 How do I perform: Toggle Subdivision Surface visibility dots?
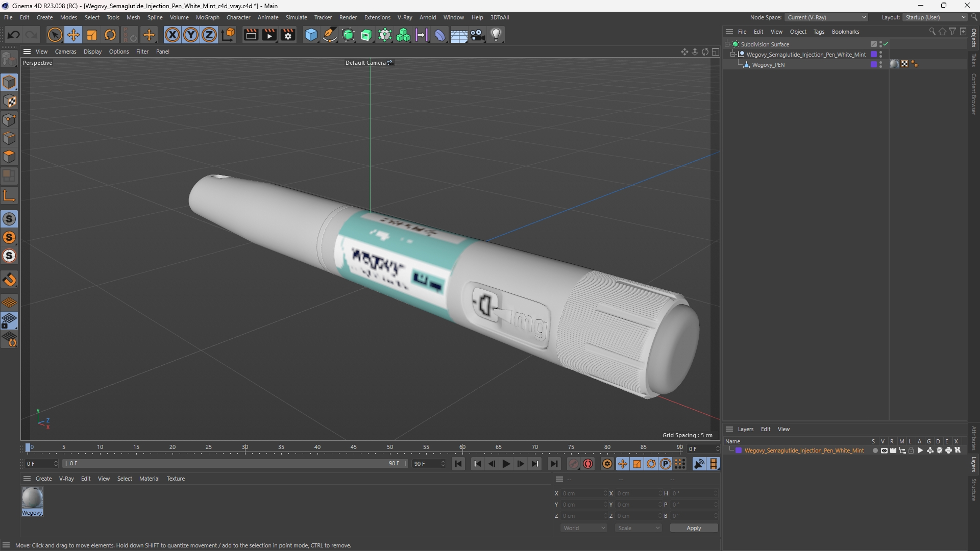point(881,44)
